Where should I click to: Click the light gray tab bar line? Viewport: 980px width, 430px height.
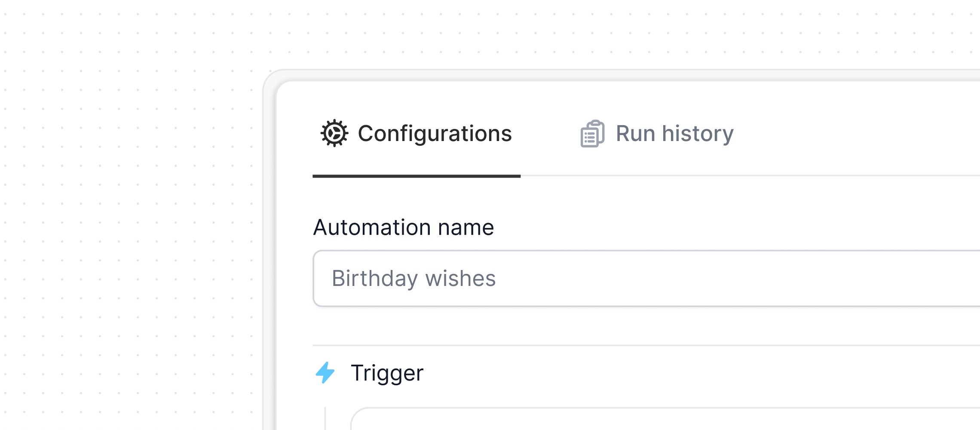coord(750,175)
